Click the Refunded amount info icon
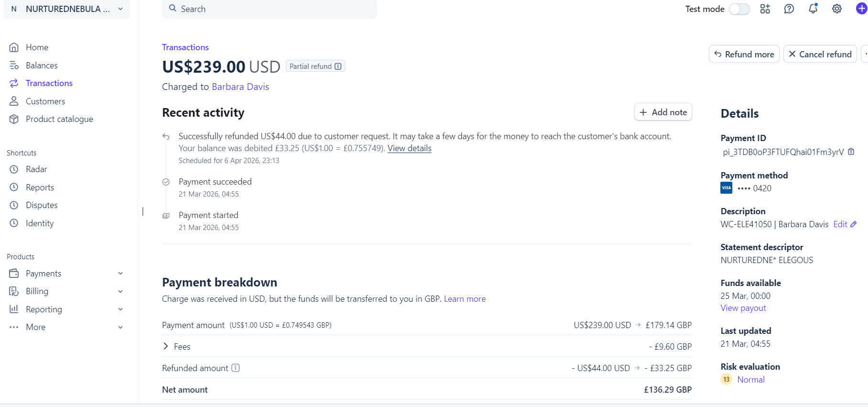Viewport: 868px width, 407px height. [236, 368]
